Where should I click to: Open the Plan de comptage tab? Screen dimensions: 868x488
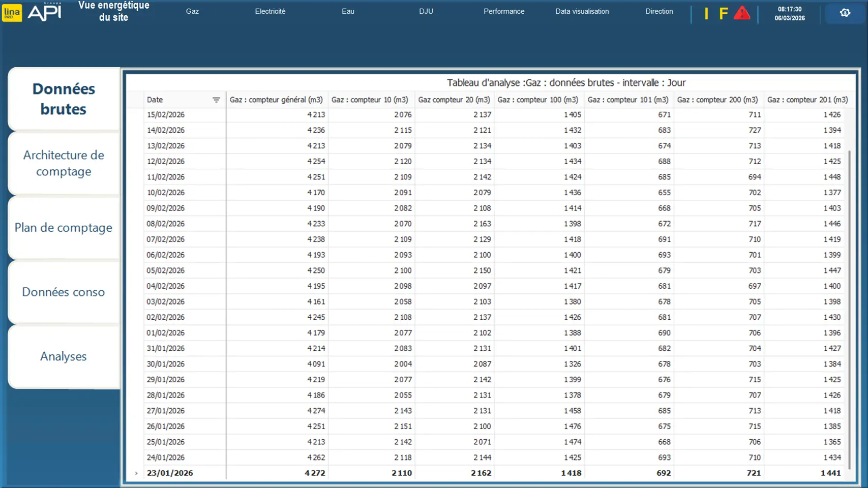[x=64, y=228]
